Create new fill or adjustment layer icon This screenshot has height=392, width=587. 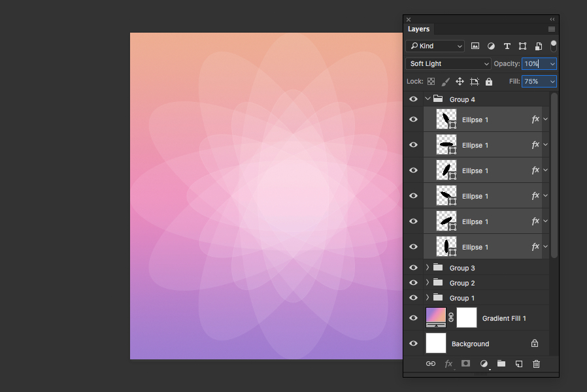point(484,363)
